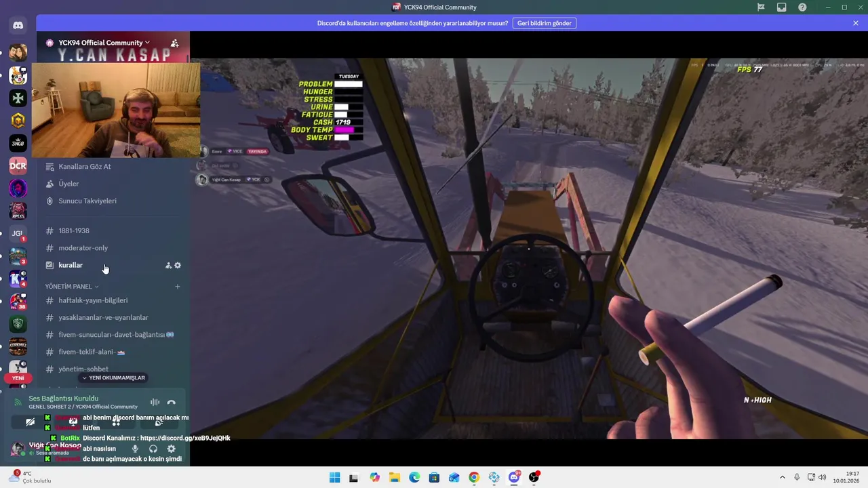This screenshot has height=488, width=868.
Task: Open File Explorer from taskbar
Action: (x=395, y=478)
